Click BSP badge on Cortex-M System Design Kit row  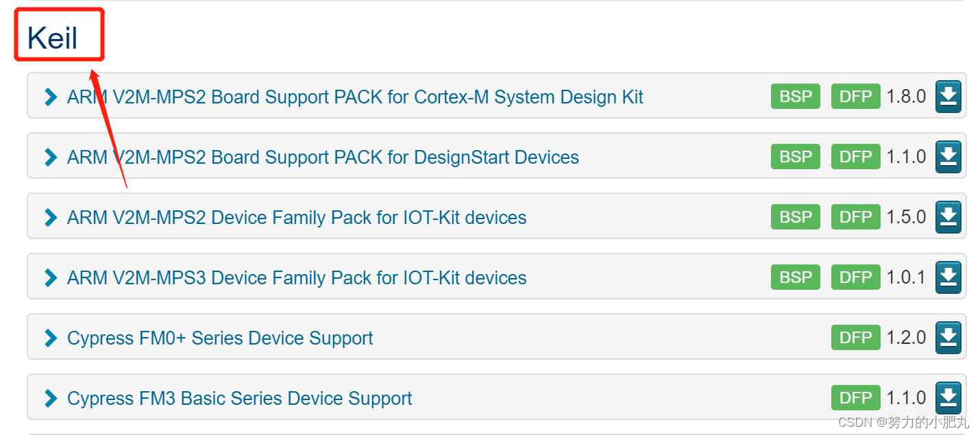pos(795,97)
